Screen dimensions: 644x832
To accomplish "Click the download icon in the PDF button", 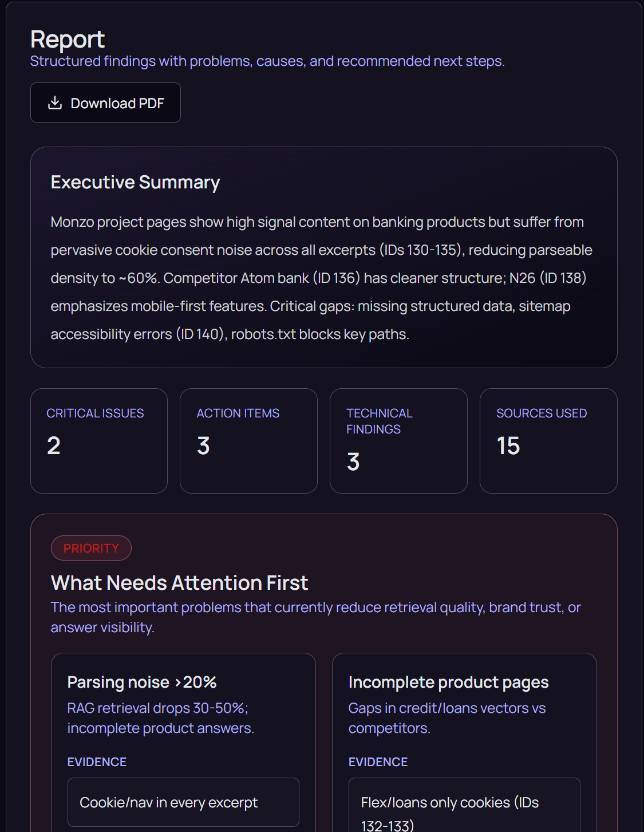I will pyautogui.click(x=55, y=103).
